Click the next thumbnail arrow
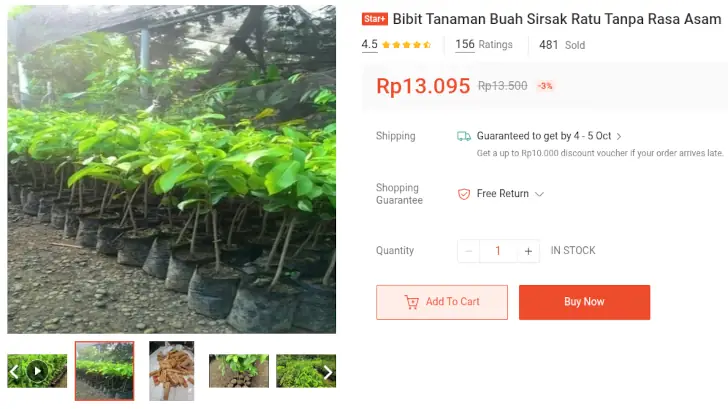This screenshot has height=409, width=728. pos(327,372)
